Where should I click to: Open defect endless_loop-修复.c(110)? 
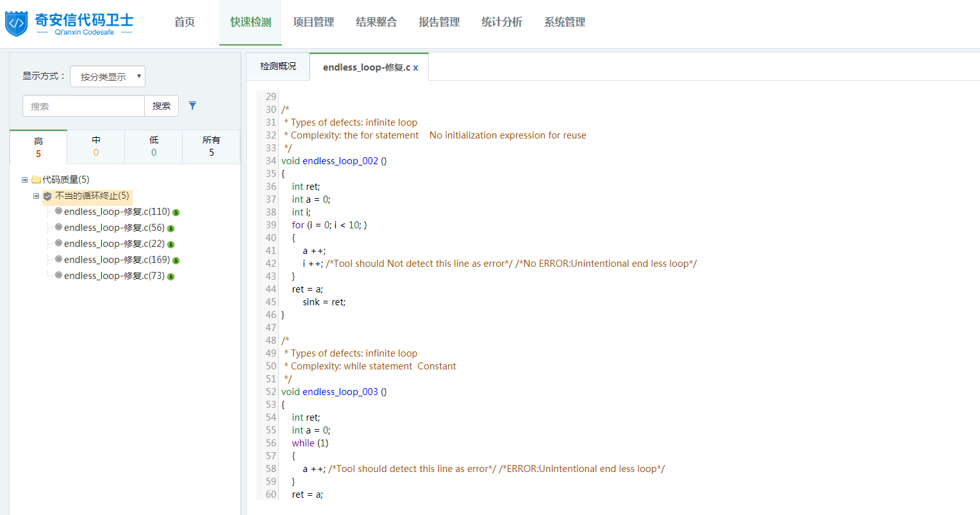pyautogui.click(x=117, y=212)
